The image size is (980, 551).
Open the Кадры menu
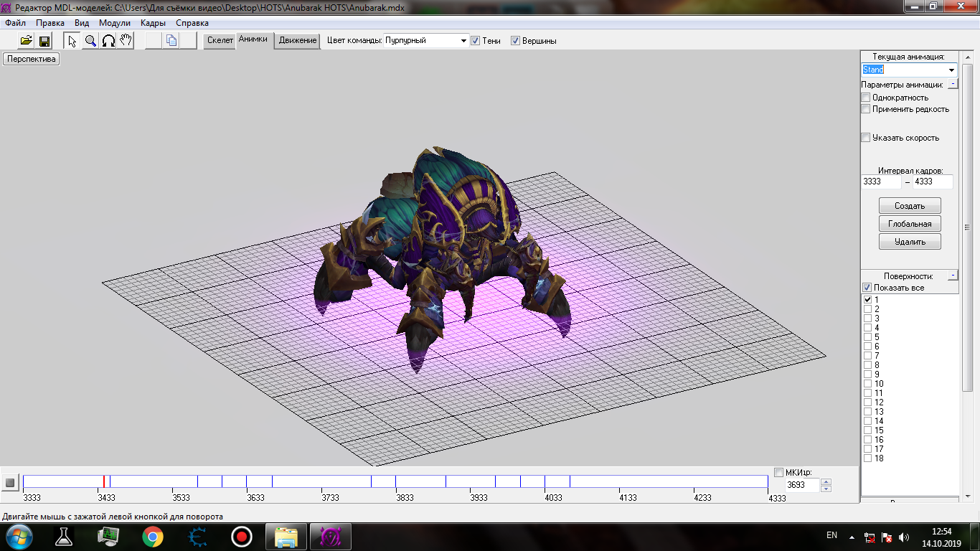(x=154, y=23)
